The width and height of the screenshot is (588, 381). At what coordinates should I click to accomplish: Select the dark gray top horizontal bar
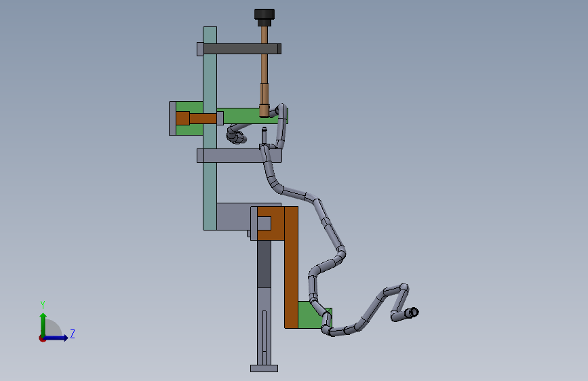[x=241, y=49]
